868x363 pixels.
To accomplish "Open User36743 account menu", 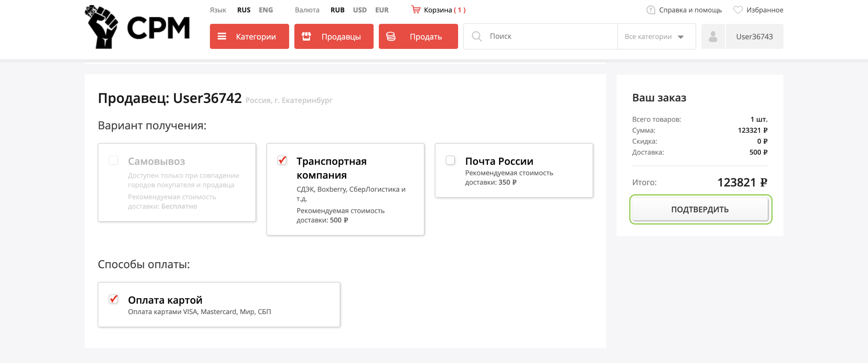I will coord(754,36).
